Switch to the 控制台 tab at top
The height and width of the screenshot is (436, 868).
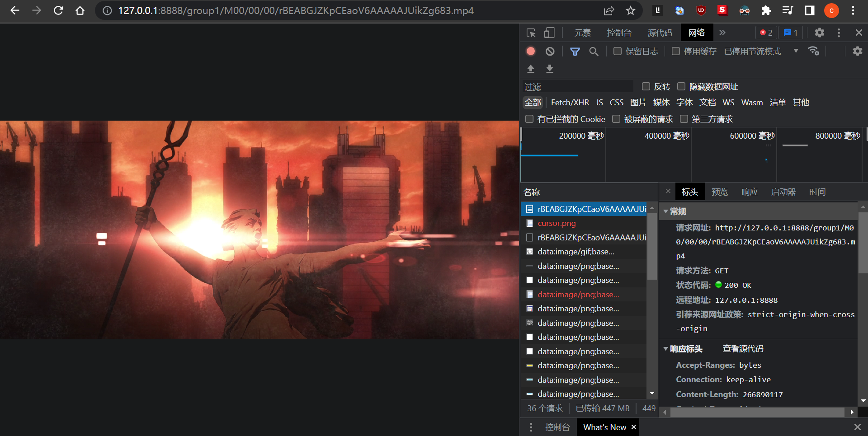click(x=619, y=33)
